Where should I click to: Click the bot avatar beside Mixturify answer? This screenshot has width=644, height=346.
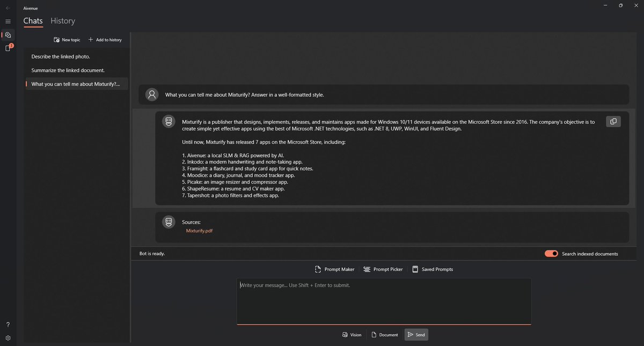169,122
